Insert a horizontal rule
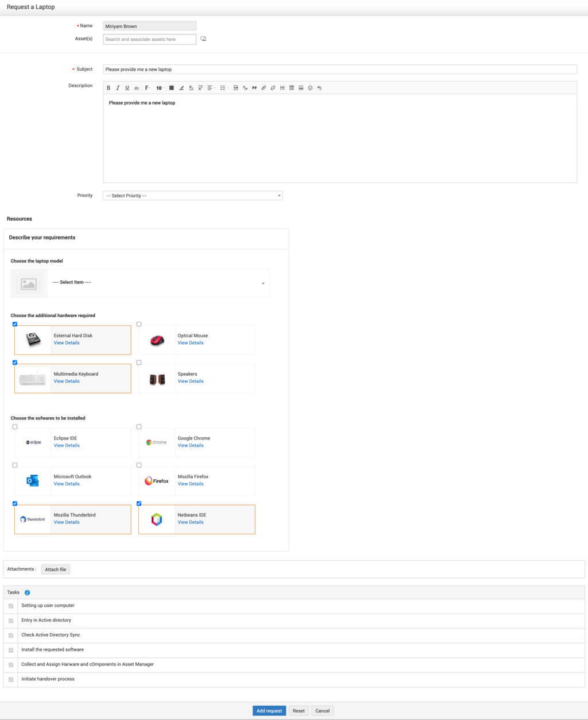This screenshot has height=720, width=588. pyautogui.click(x=282, y=88)
